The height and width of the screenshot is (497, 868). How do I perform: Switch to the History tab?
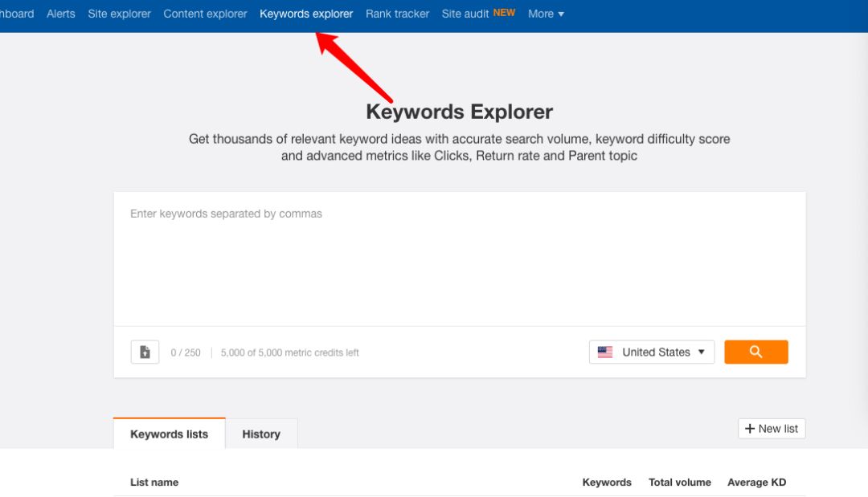tap(261, 434)
